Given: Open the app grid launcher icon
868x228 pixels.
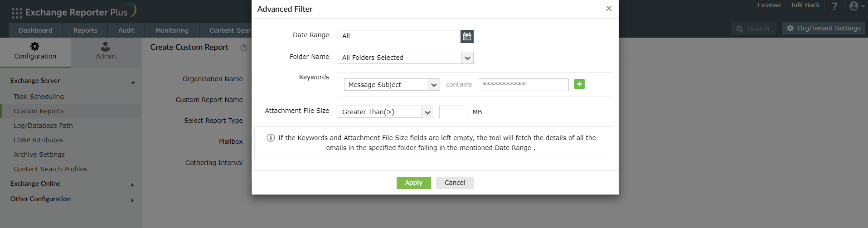Looking at the screenshot, I should [x=17, y=13].
